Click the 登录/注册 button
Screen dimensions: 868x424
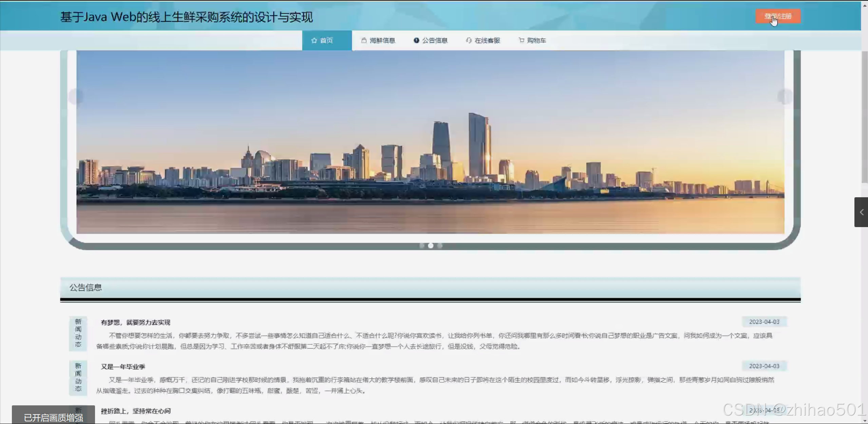(778, 16)
